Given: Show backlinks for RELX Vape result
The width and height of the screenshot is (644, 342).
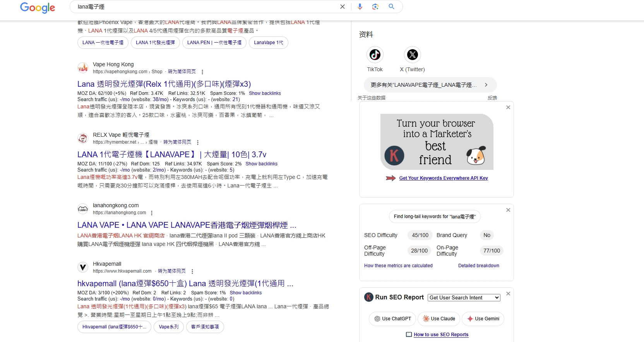Looking at the screenshot, I should coord(261,164).
